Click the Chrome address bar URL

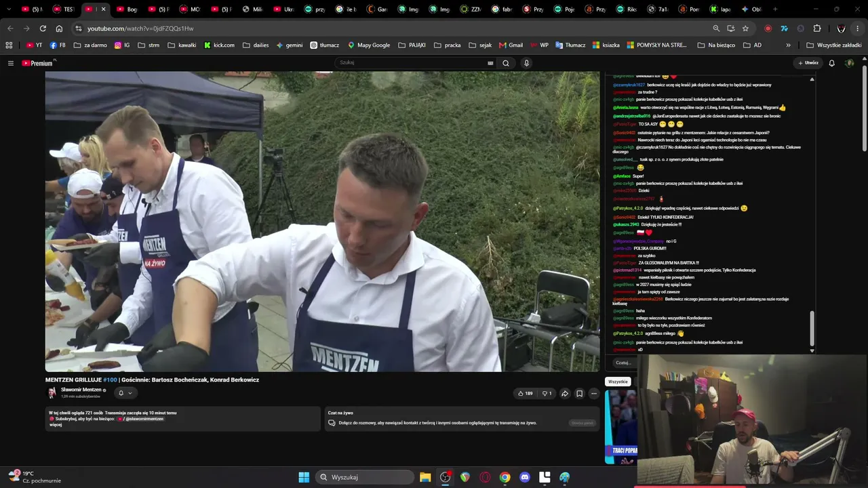click(140, 28)
